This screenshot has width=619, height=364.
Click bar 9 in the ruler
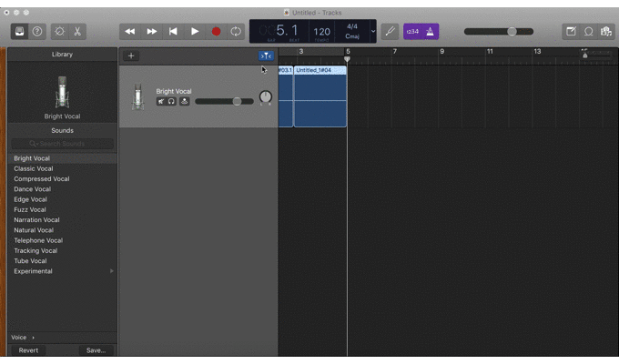[441, 51]
